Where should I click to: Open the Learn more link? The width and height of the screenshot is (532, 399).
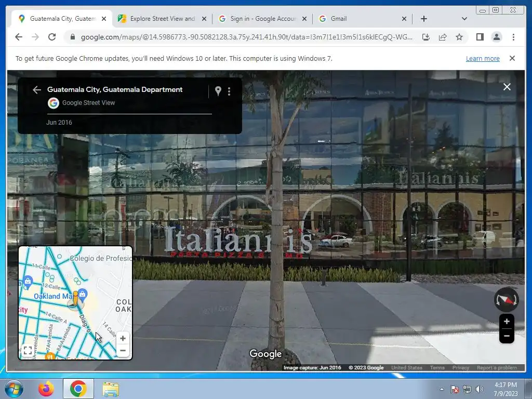point(483,58)
